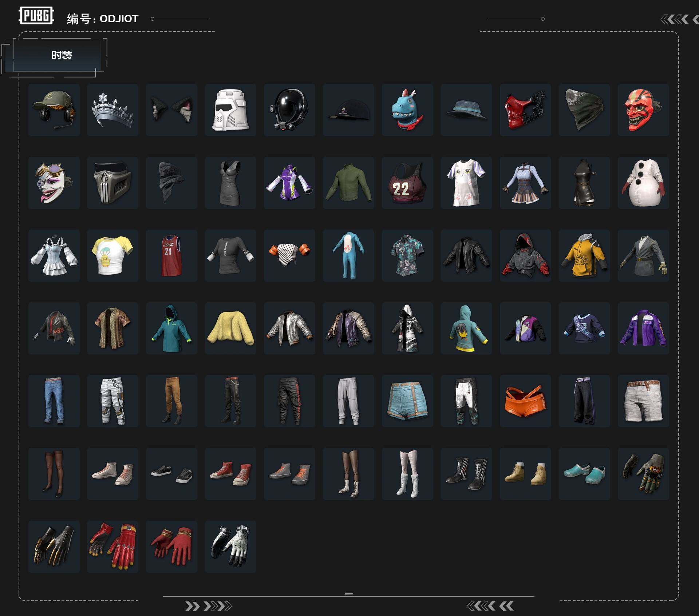Select the white cat paw t-shirt
Screen dimensions: 699x616
click(x=466, y=183)
